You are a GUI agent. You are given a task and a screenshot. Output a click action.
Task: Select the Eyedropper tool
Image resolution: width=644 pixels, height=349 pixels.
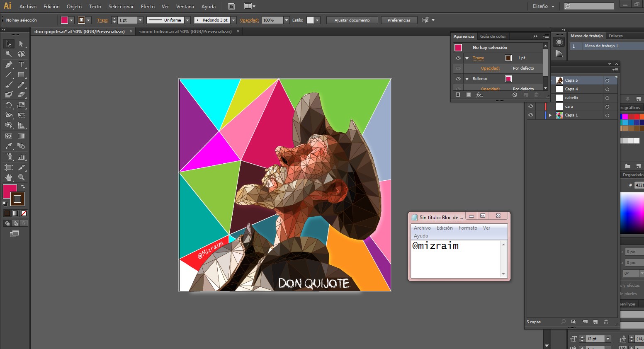(x=8, y=146)
